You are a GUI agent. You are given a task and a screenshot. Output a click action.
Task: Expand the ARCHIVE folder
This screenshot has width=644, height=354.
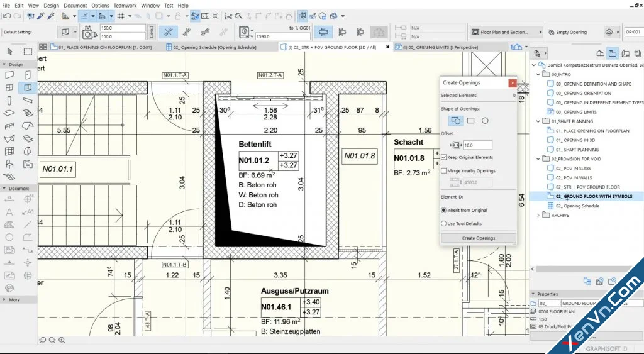(x=538, y=215)
